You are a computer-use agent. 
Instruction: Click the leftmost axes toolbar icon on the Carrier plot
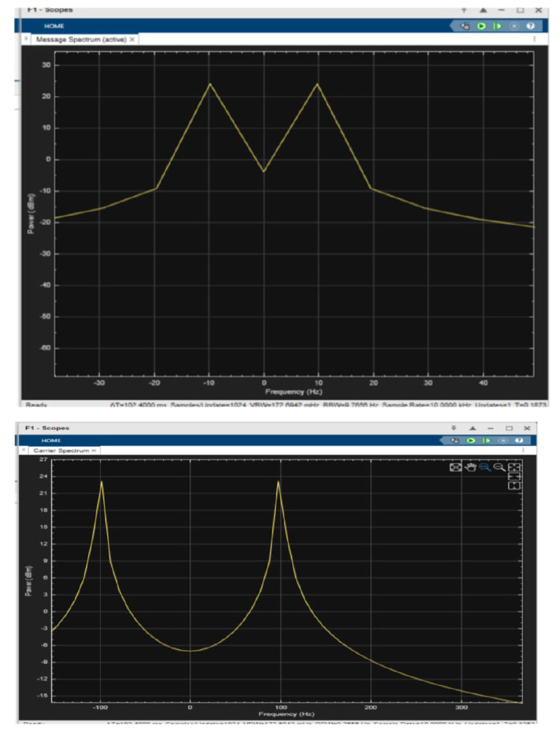click(456, 467)
